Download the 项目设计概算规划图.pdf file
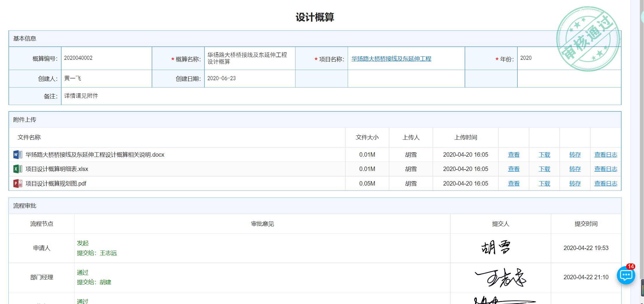 click(x=544, y=184)
